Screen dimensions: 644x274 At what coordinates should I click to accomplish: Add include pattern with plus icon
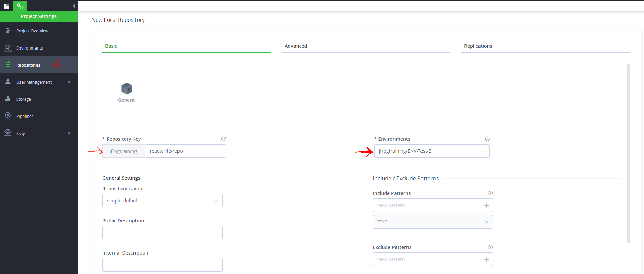point(486,205)
